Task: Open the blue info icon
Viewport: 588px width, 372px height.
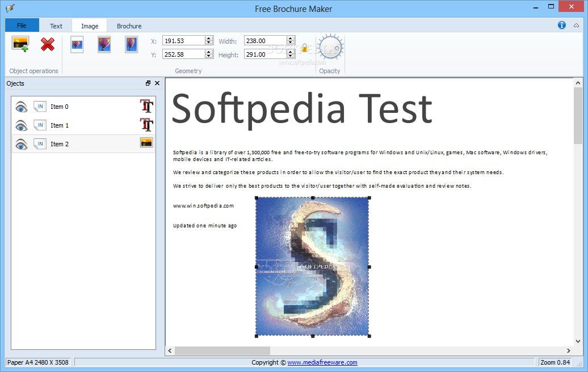Action: pos(561,25)
